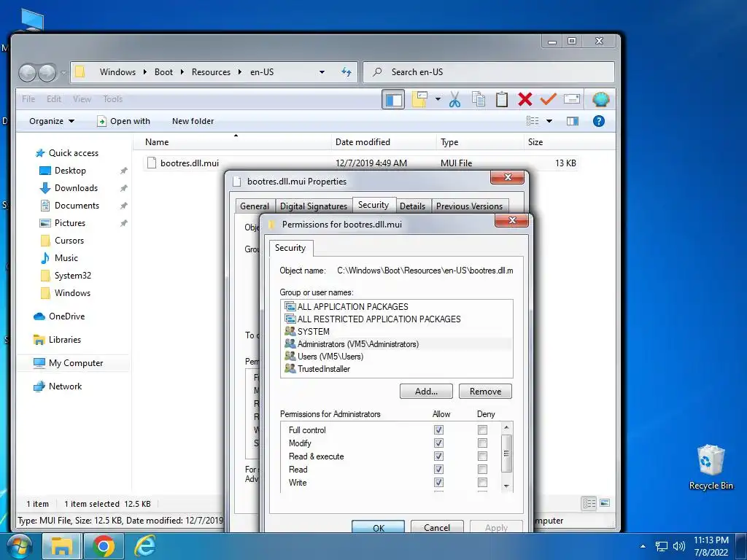The image size is (747, 560).
Task: Click the Forward navigation arrow
Action: 47,72
